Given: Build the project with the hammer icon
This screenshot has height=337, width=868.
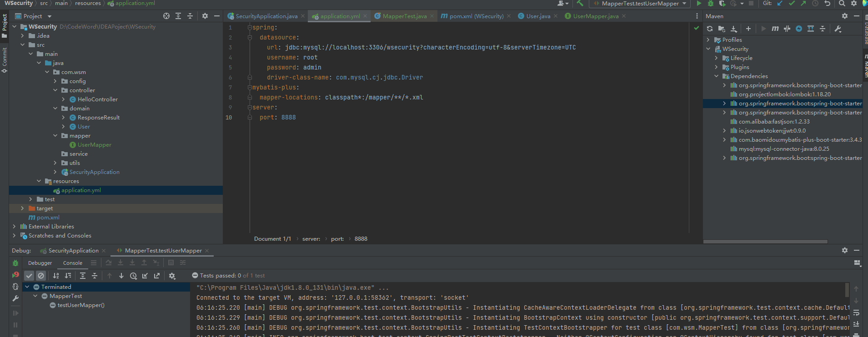Looking at the screenshot, I should (x=580, y=3).
